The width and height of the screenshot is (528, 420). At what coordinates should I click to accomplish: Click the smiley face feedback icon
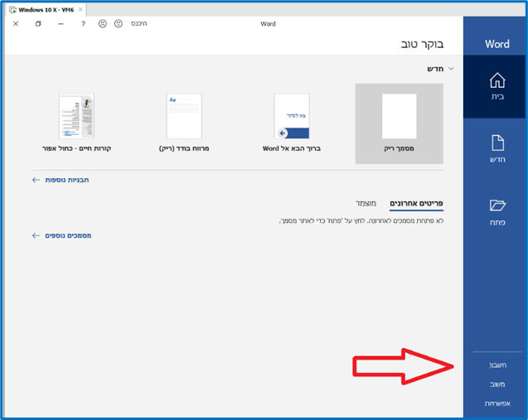coord(119,24)
